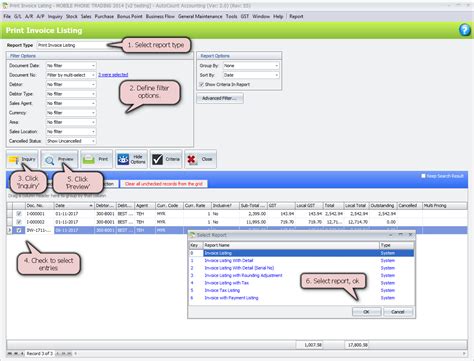Click the Outstanding column header
The image size is (474, 361).
383,206
